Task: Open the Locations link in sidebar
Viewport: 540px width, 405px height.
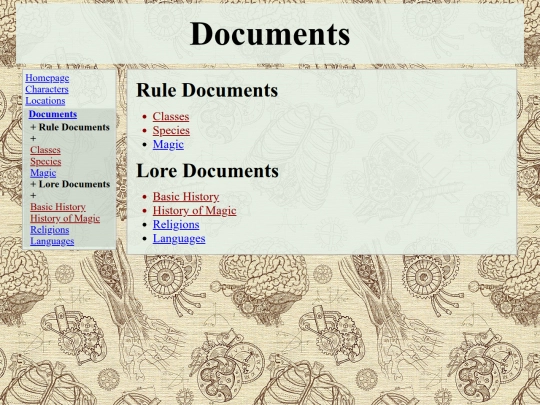Action: point(45,101)
